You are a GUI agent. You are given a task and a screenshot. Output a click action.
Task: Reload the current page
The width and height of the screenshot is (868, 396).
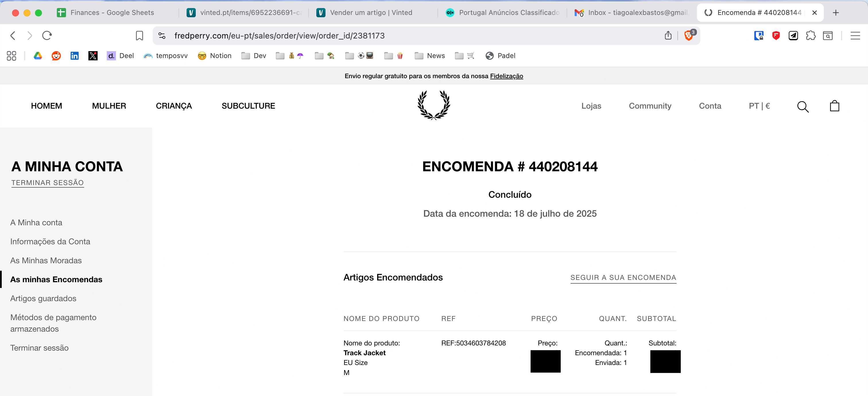[x=47, y=35]
